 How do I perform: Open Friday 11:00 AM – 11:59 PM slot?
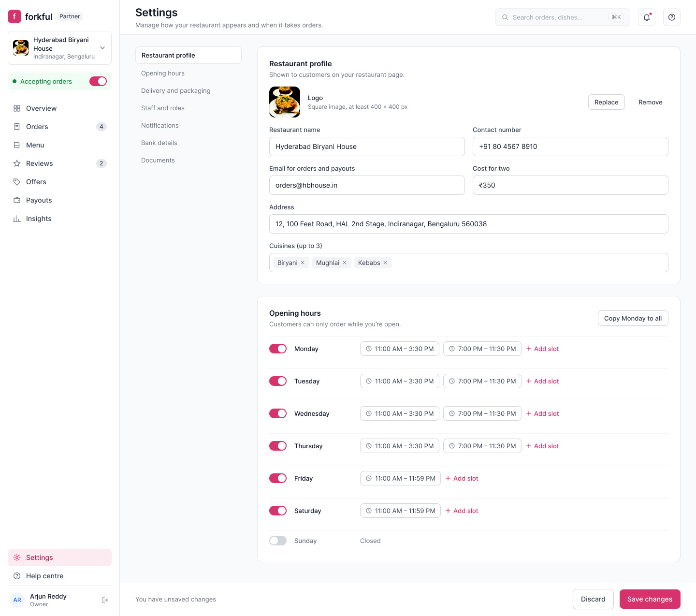[x=400, y=478]
